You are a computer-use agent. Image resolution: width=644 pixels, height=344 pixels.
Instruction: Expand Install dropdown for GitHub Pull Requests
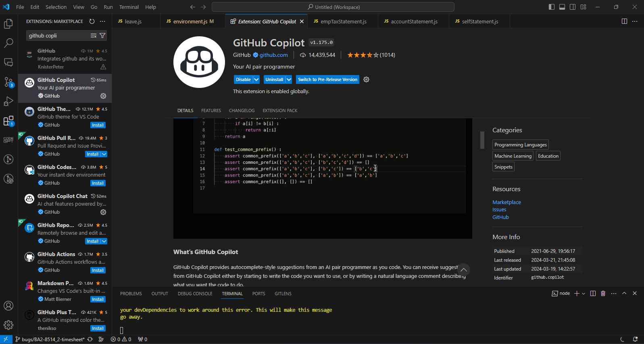pos(104,154)
